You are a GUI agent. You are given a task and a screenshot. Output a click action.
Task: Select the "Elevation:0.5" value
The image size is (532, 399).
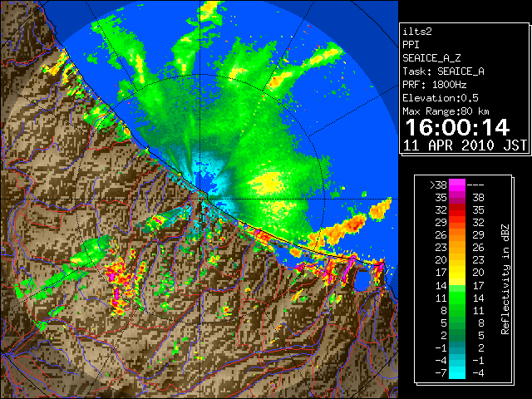pos(441,98)
